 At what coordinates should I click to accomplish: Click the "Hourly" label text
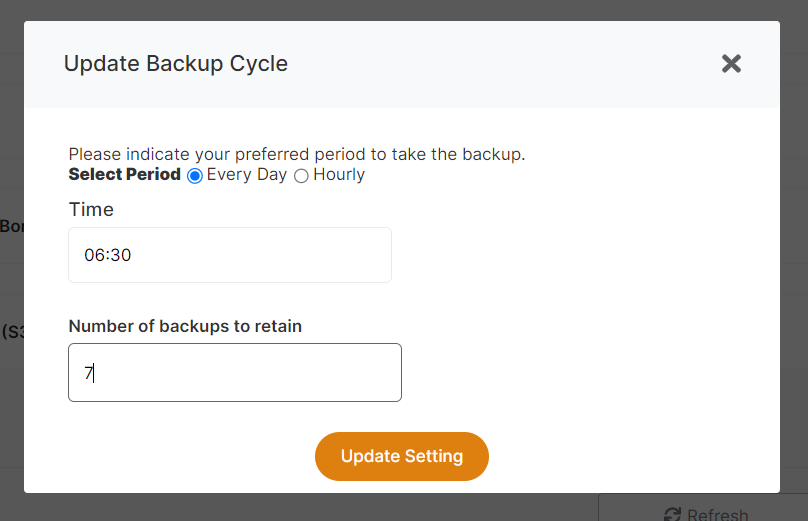click(x=339, y=175)
